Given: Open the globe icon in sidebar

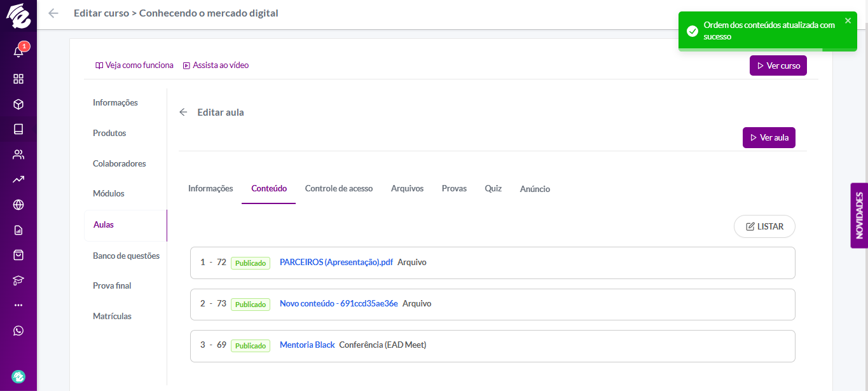Looking at the screenshot, I should (x=18, y=205).
